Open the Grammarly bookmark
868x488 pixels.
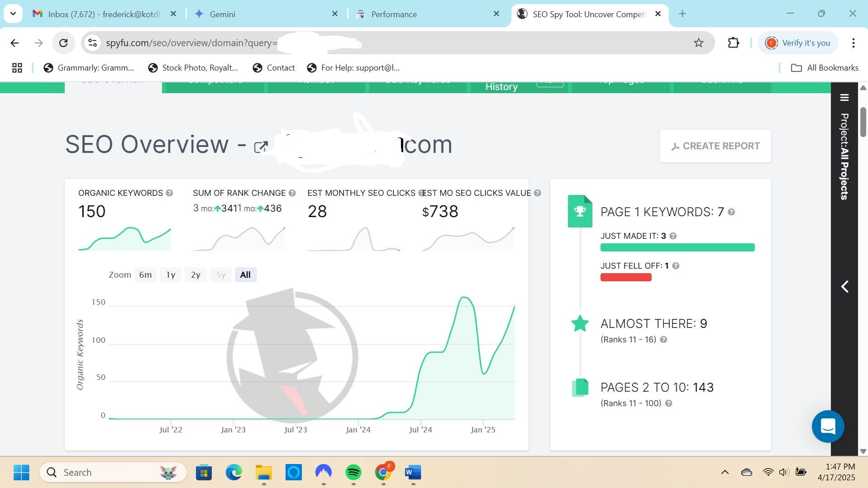(89, 68)
